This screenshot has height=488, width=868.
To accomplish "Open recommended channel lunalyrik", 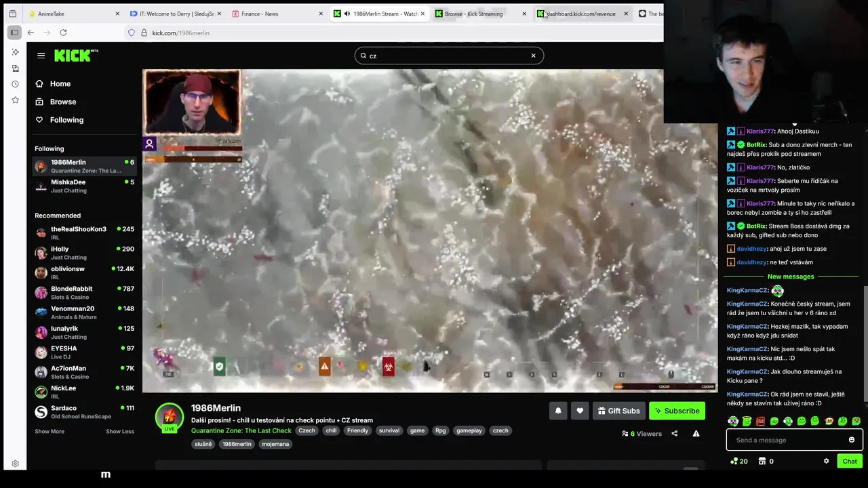I will 85,332.
